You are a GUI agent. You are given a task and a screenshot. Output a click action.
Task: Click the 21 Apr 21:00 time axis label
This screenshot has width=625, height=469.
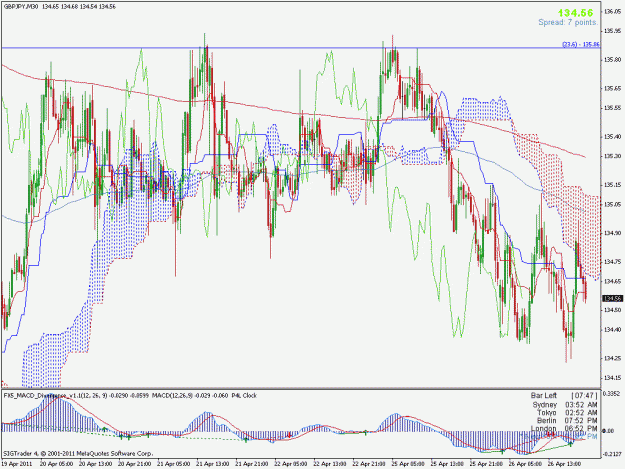252,464
